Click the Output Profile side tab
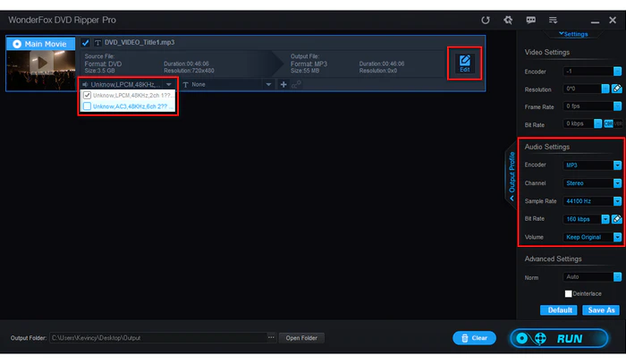 (512, 174)
